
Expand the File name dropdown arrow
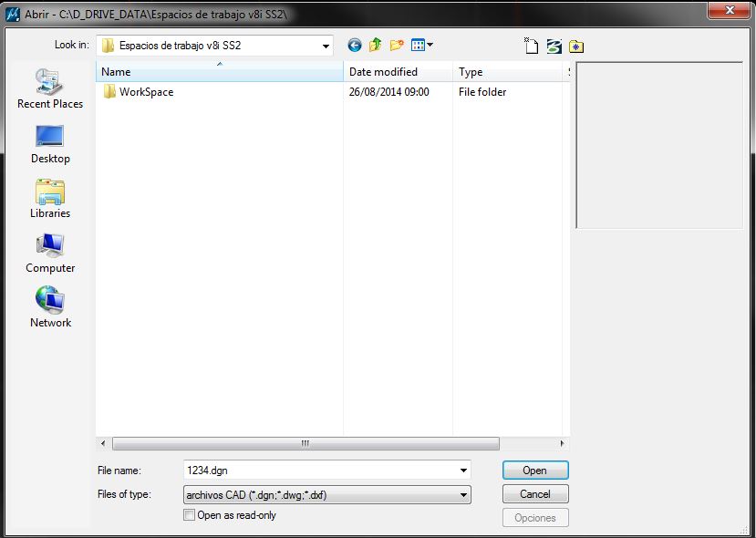(x=463, y=471)
